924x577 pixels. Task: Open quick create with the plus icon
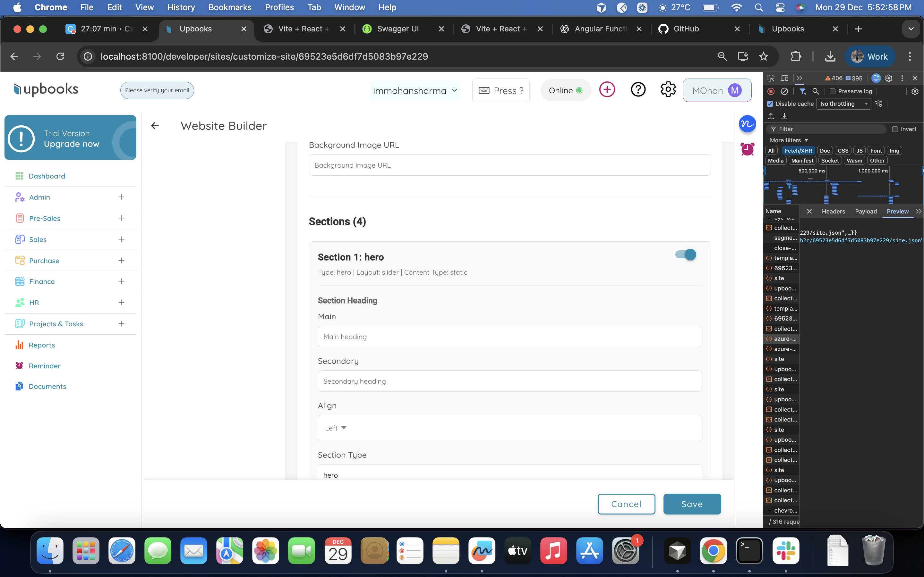click(607, 89)
